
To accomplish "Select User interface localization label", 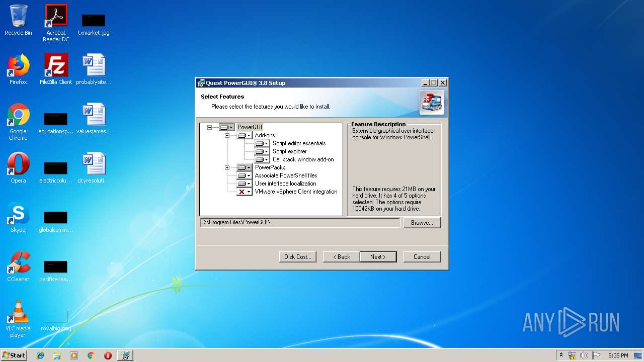I will coord(285,184).
